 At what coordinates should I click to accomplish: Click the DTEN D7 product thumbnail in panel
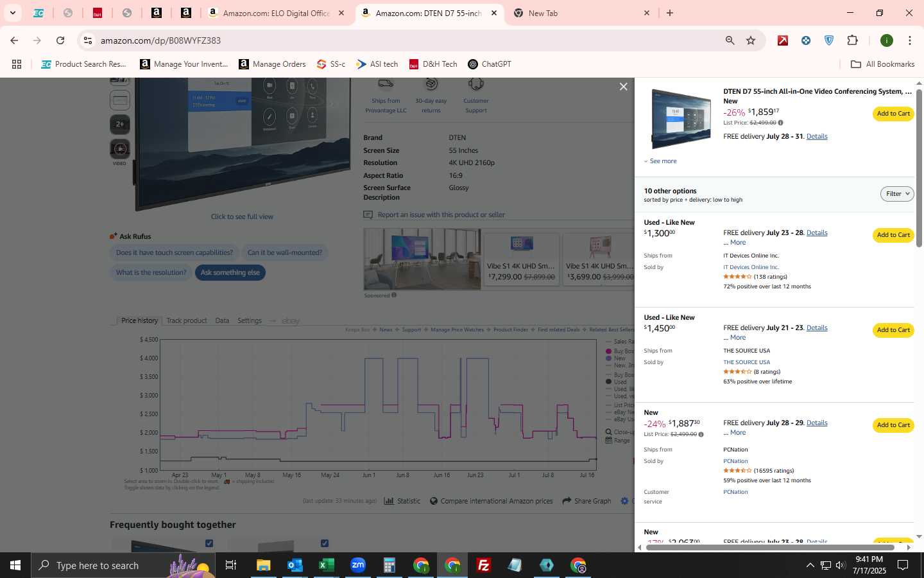(680, 119)
